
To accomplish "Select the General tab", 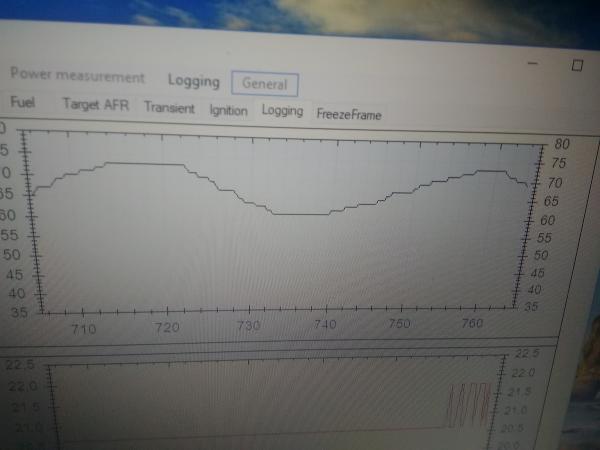I will tap(264, 84).
